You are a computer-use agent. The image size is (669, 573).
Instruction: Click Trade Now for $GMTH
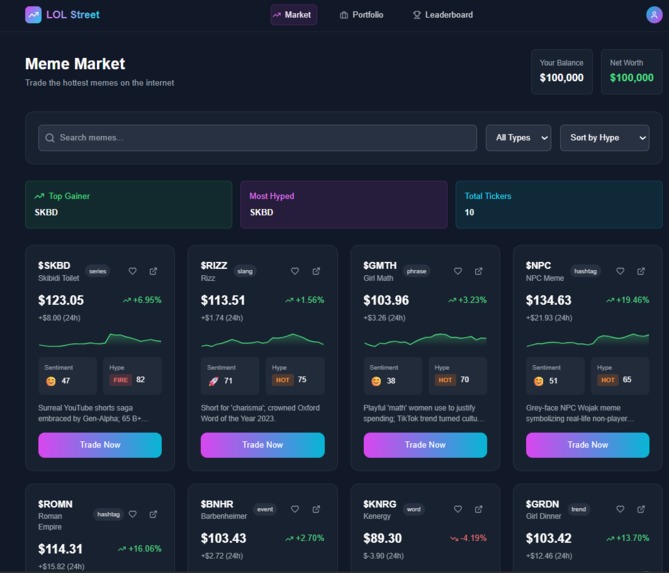(x=425, y=445)
